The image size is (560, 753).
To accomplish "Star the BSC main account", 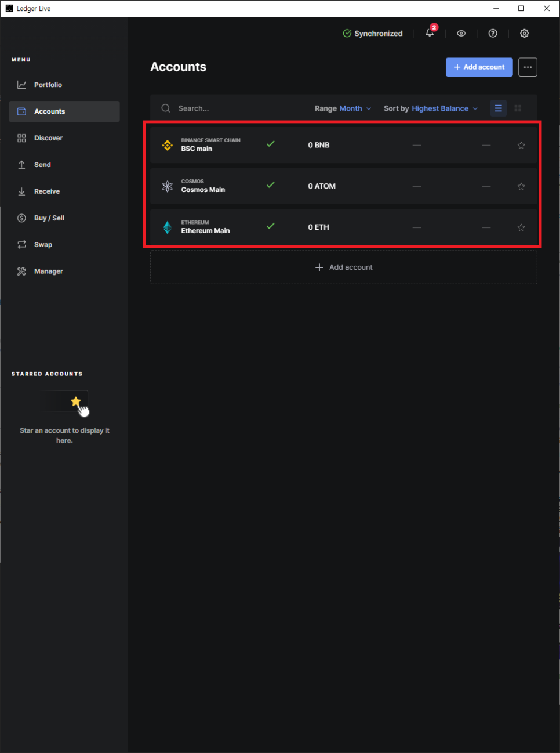I will (x=521, y=145).
